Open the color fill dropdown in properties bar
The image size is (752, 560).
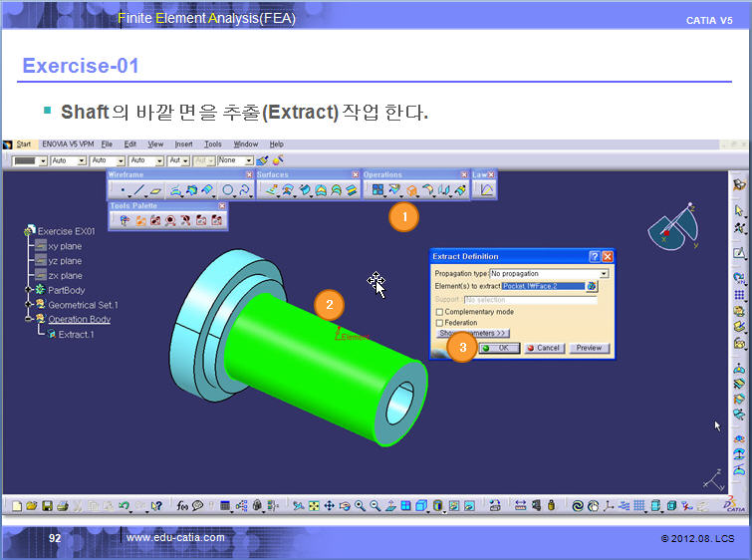coord(43,160)
